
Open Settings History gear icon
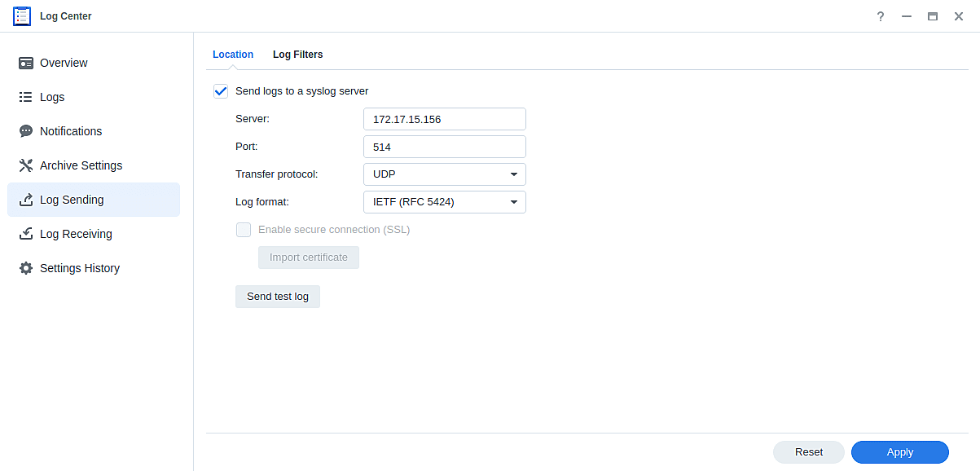25,267
